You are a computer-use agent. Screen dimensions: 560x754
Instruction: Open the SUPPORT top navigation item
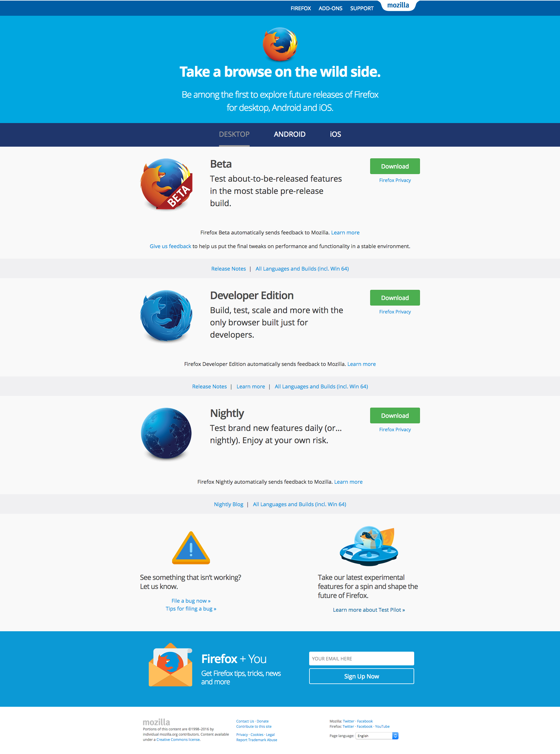tap(362, 8)
